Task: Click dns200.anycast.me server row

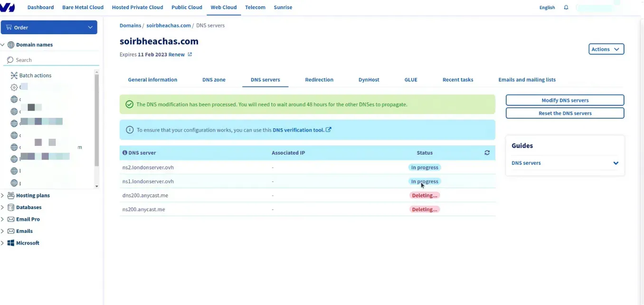Action: (x=307, y=195)
